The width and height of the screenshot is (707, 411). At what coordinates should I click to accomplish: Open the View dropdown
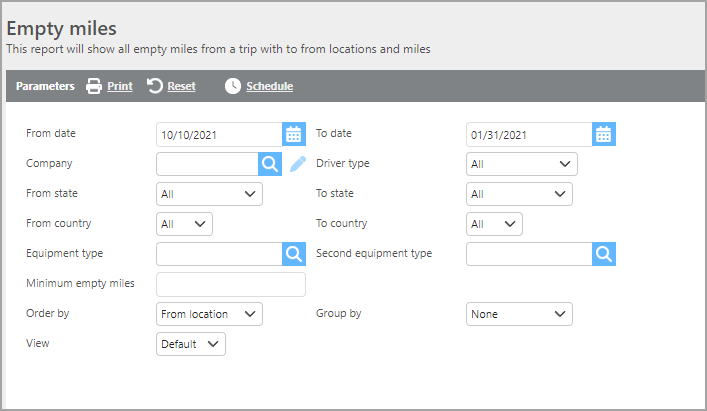(191, 344)
